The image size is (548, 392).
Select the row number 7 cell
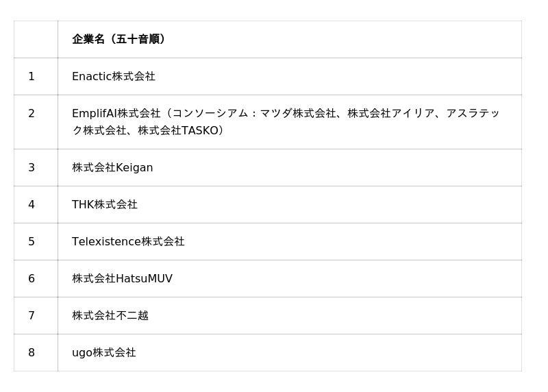(x=32, y=315)
